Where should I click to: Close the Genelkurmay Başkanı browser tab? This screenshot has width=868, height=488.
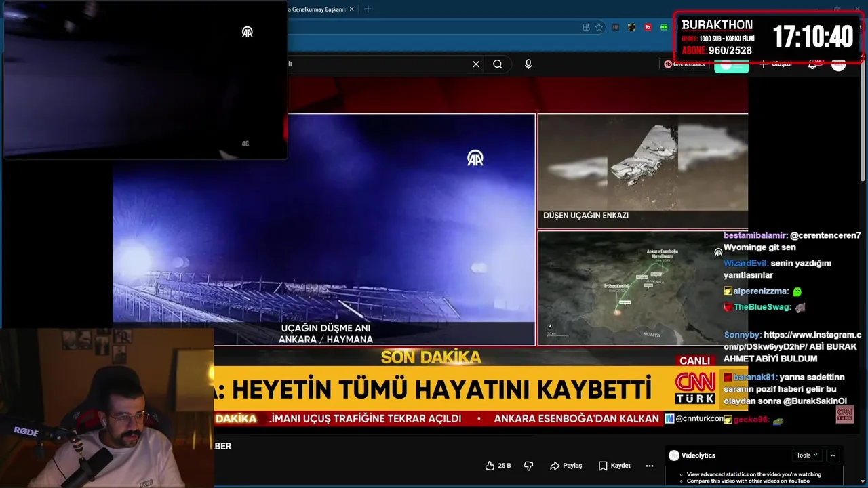point(351,9)
